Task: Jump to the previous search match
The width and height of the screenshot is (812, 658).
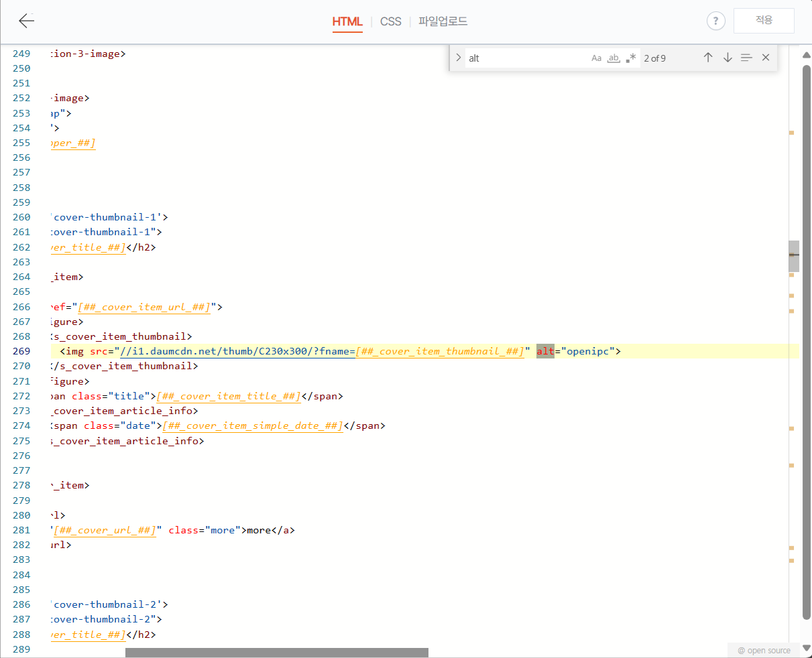Action: pyautogui.click(x=708, y=58)
